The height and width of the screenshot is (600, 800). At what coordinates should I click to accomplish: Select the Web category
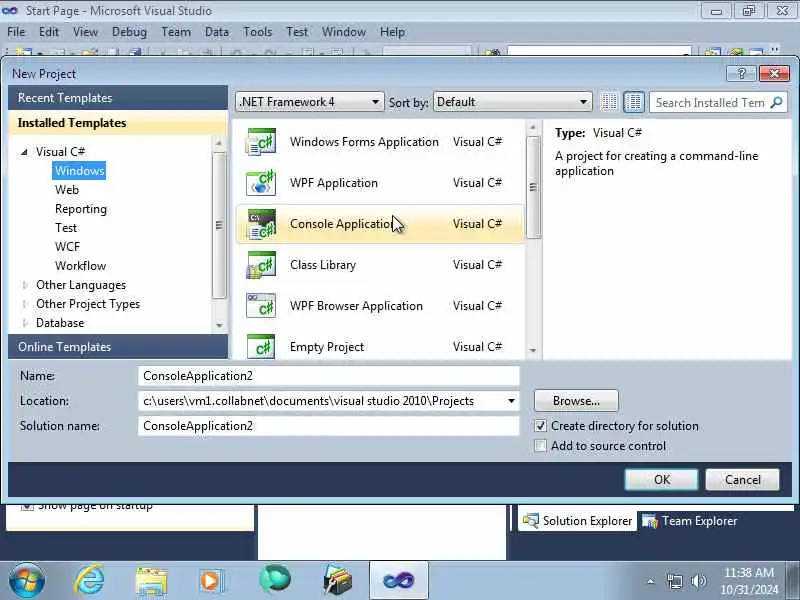(67, 190)
